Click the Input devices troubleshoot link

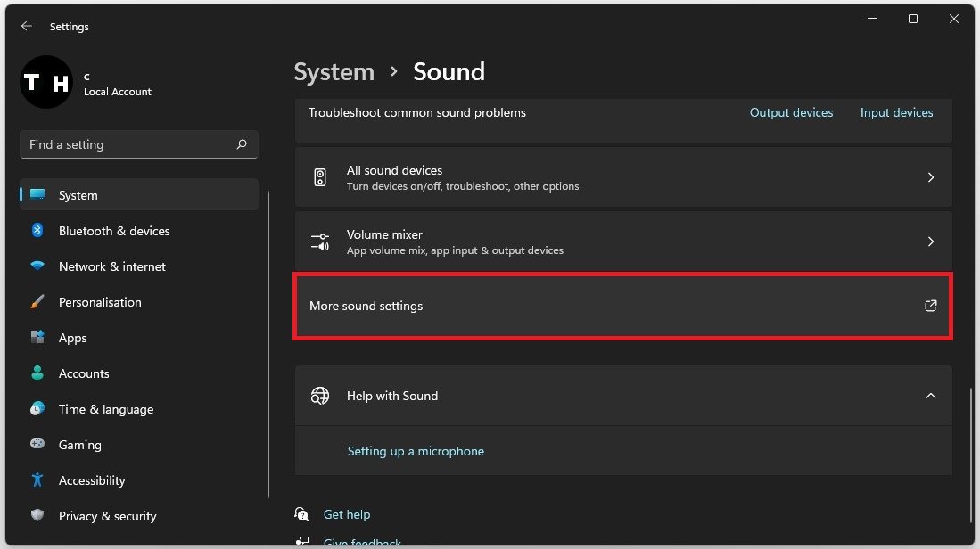896,112
